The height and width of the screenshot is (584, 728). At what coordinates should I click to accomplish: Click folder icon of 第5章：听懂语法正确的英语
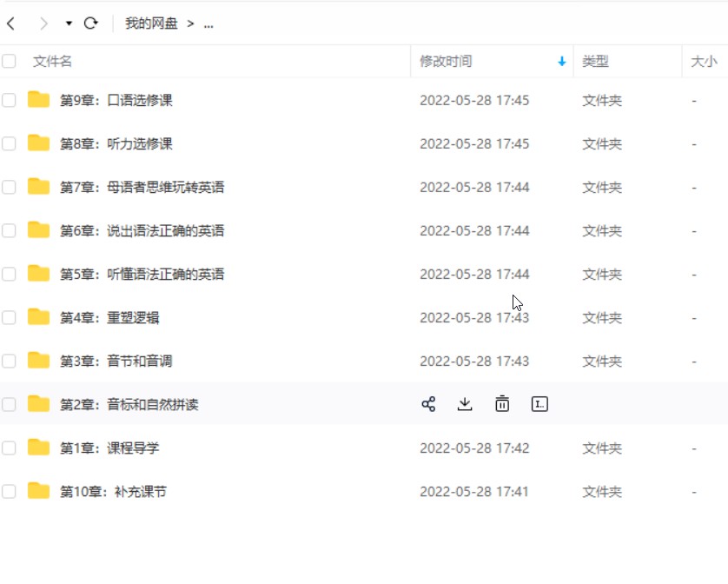coord(38,273)
